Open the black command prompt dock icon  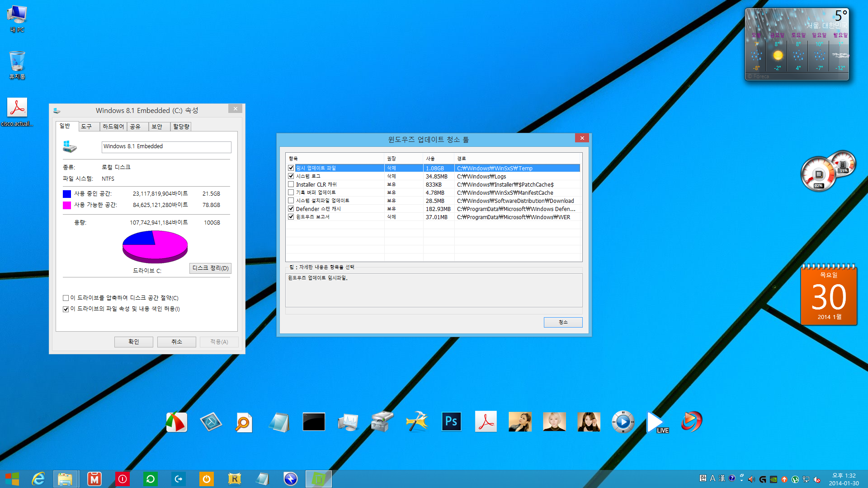[x=314, y=422]
